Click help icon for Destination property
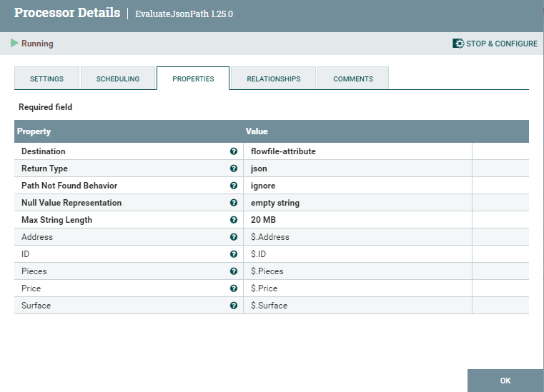 pyautogui.click(x=234, y=151)
